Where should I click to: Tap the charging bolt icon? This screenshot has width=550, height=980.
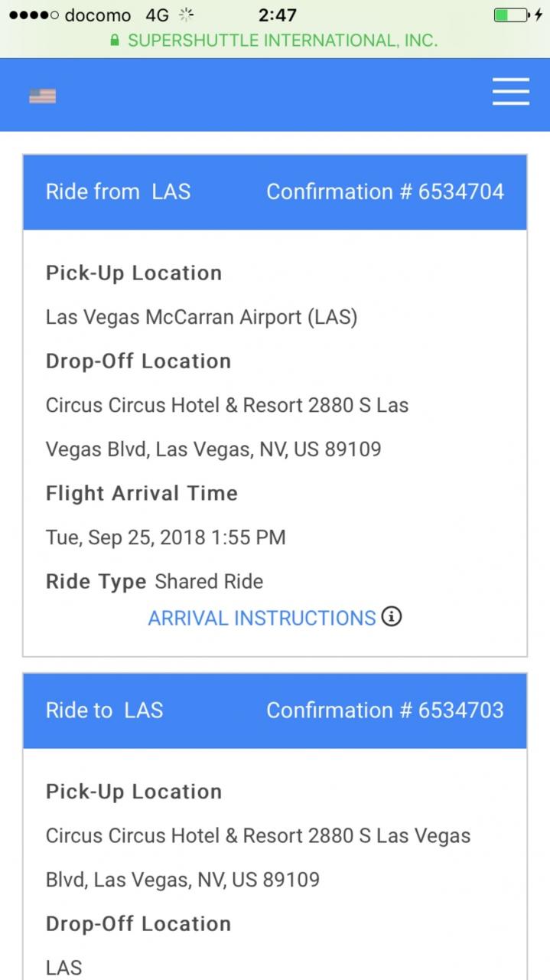pyautogui.click(x=539, y=15)
